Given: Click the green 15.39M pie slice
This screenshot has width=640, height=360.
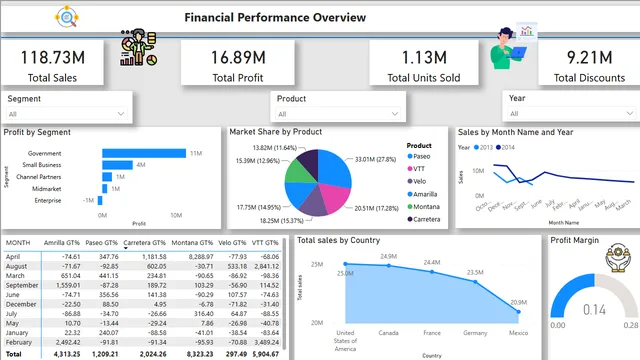Looking at the screenshot, I should coord(299,172).
